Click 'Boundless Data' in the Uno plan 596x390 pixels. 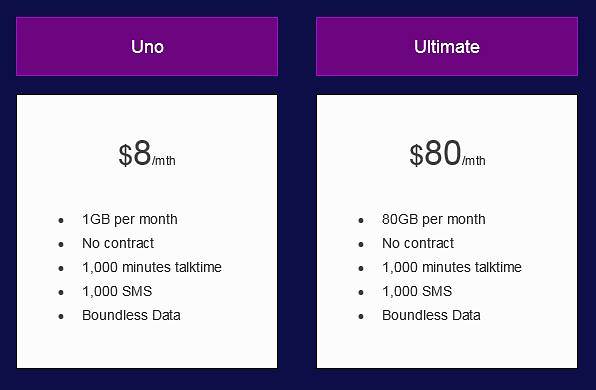[131, 315]
